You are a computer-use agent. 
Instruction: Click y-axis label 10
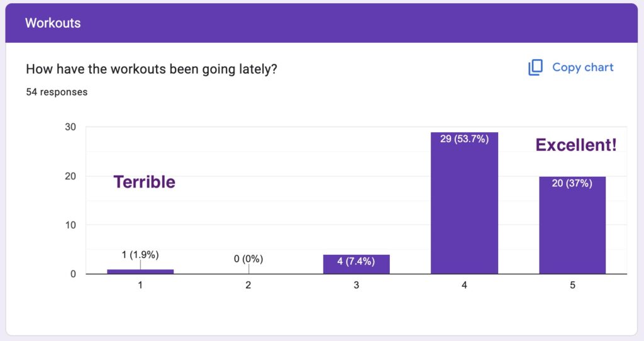click(x=70, y=225)
